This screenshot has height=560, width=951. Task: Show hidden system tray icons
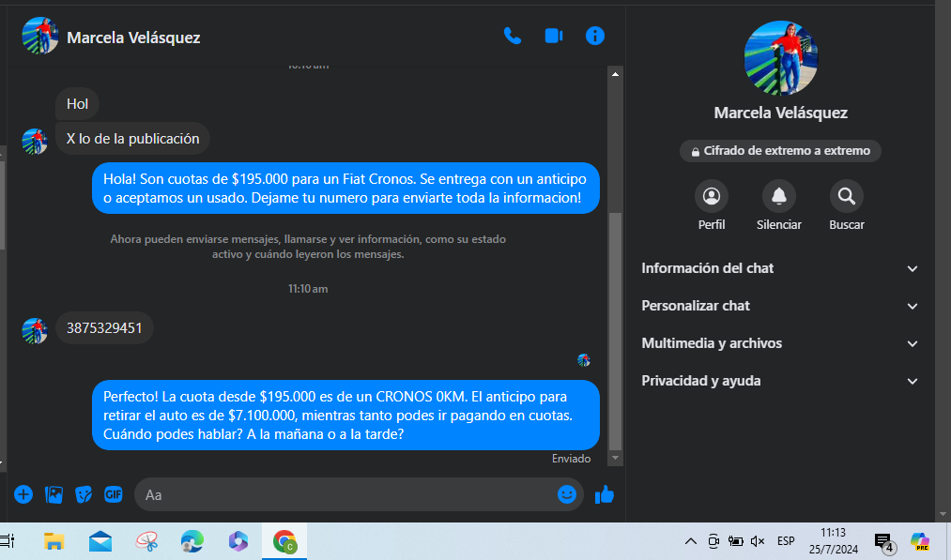(690, 541)
